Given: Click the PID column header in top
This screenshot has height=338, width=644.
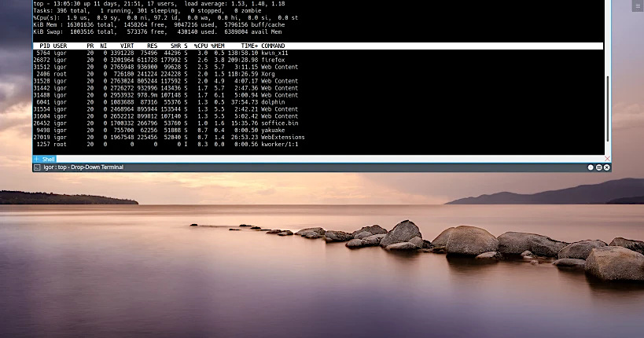Looking at the screenshot, I should coord(44,46).
